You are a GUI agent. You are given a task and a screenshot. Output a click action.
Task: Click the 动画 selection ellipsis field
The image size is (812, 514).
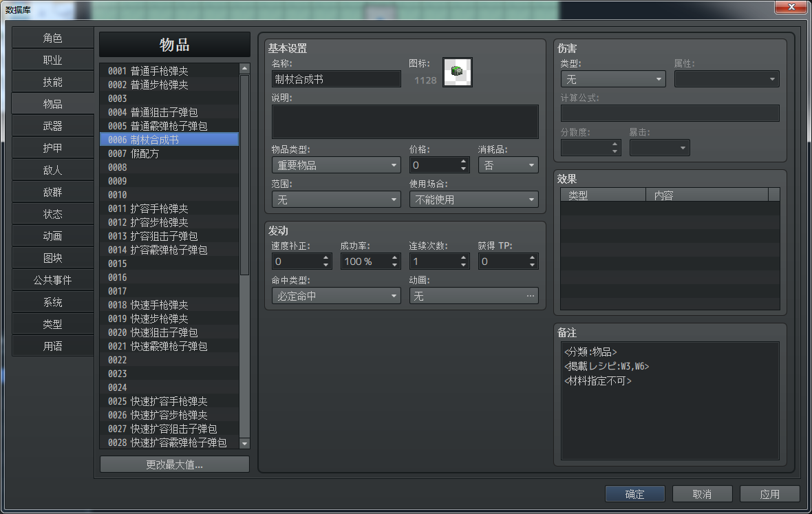474,296
